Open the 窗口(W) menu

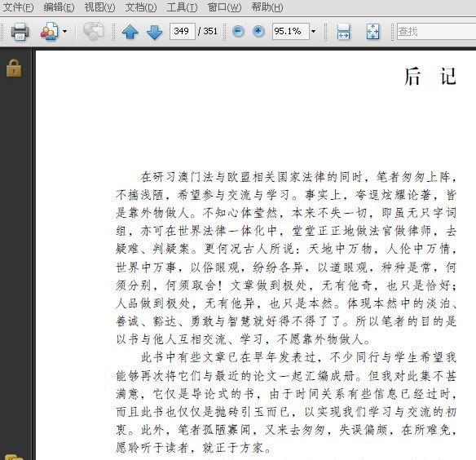pyautogui.click(x=225, y=7)
